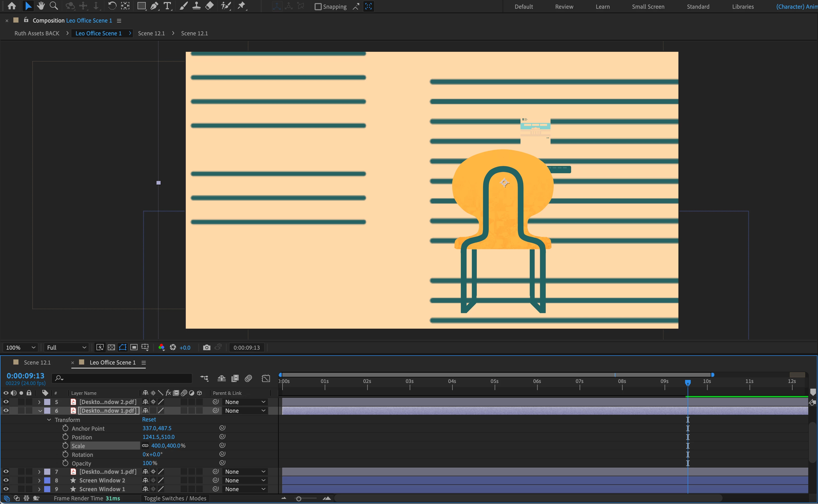Switch to the Review workspace
This screenshot has width=818, height=504.
(564, 7)
